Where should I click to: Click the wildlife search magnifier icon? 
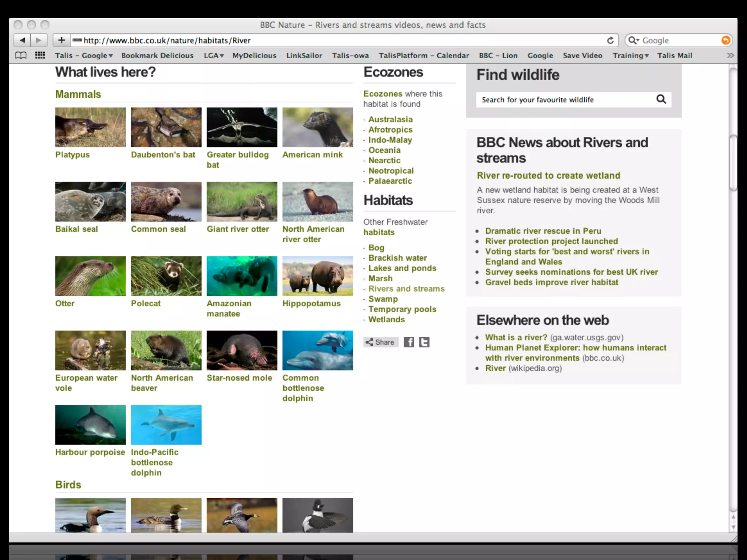tap(661, 99)
